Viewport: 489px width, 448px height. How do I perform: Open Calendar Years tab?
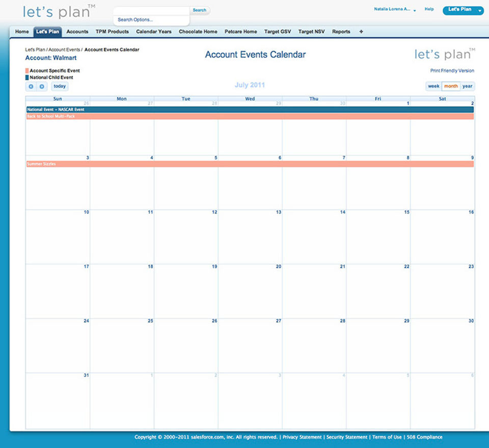pyautogui.click(x=154, y=32)
